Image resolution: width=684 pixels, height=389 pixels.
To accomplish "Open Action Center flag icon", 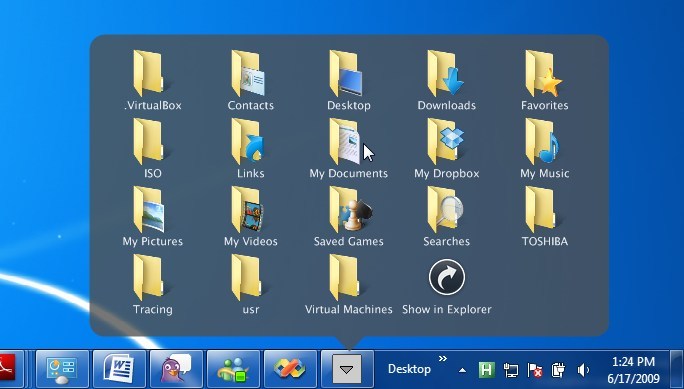I will pyautogui.click(x=534, y=370).
